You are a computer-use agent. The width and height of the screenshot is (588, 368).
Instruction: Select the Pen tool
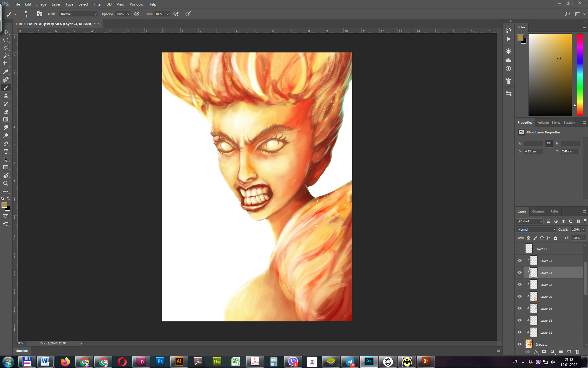tap(6, 144)
